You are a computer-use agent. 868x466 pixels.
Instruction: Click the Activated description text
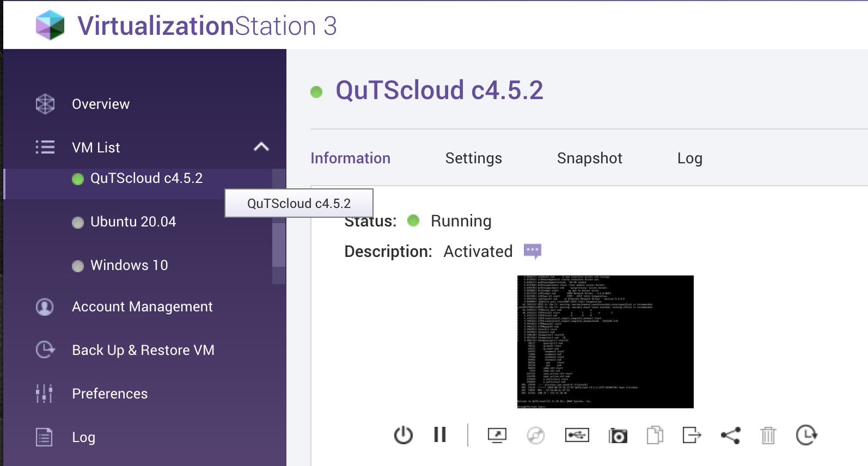click(x=478, y=252)
